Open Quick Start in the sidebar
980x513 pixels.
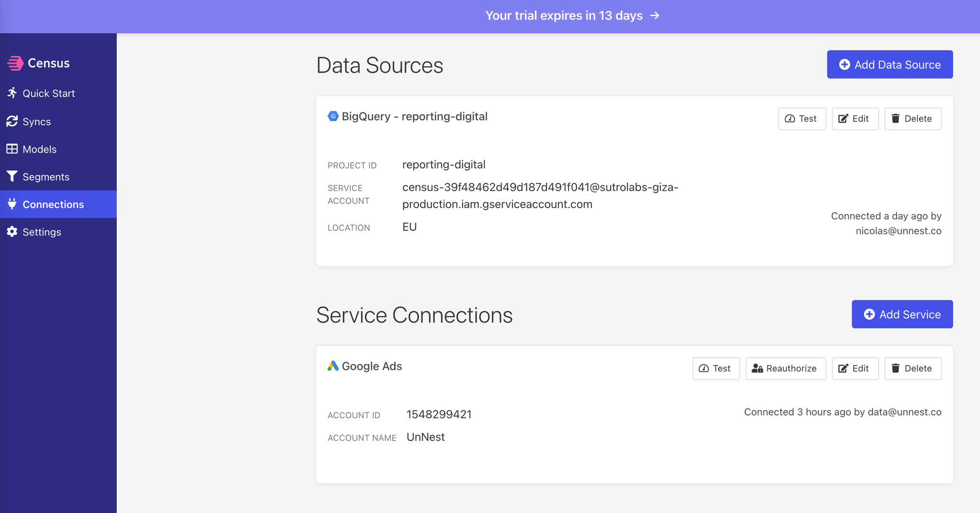pos(58,93)
